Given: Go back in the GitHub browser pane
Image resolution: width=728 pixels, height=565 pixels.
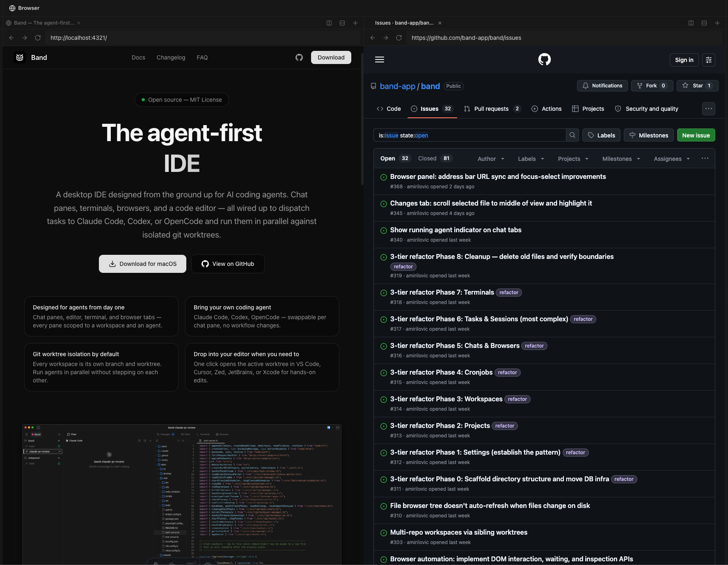Looking at the screenshot, I should [373, 38].
